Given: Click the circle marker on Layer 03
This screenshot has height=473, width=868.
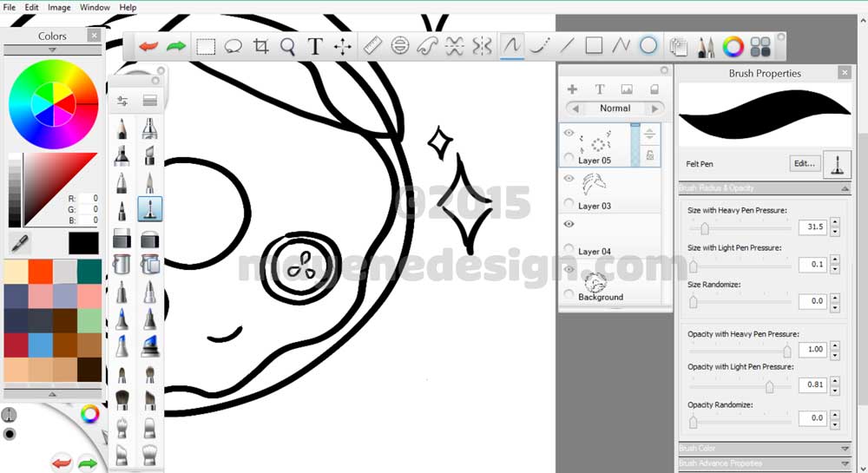Looking at the screenshot, I should 569,204.
